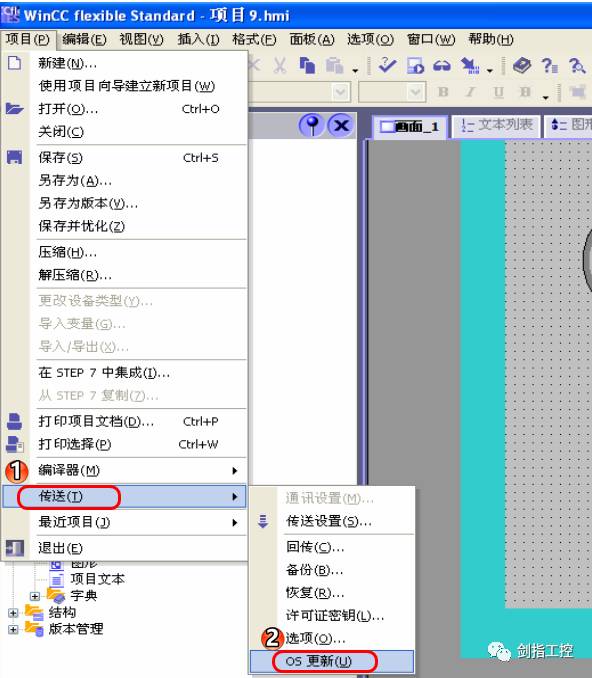592x678 pixels.
Task: Click the check mark compile icon
Action: pos(387,65)
